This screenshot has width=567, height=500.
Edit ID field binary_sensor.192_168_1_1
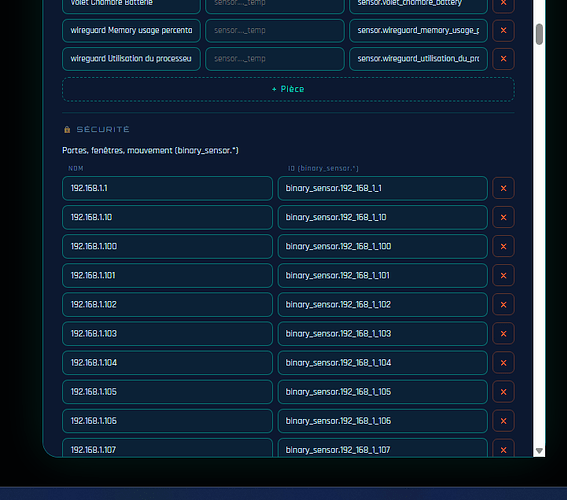tap(383, 188)
